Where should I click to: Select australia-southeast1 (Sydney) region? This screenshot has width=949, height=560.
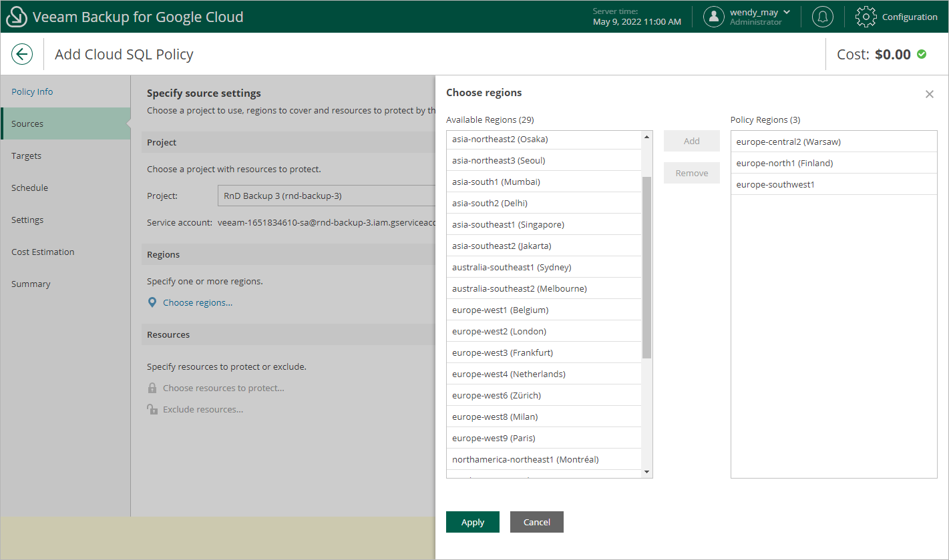544,267
